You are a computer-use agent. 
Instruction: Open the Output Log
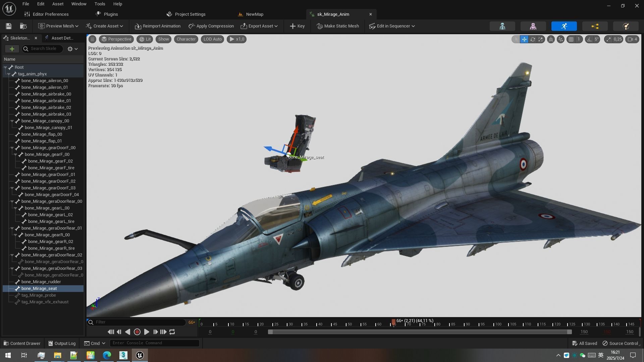[x=62, y=343]
